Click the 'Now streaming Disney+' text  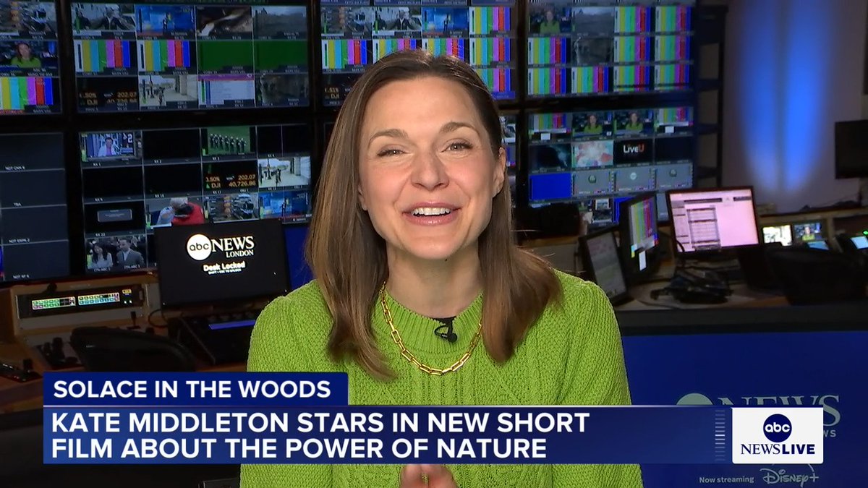758,477
